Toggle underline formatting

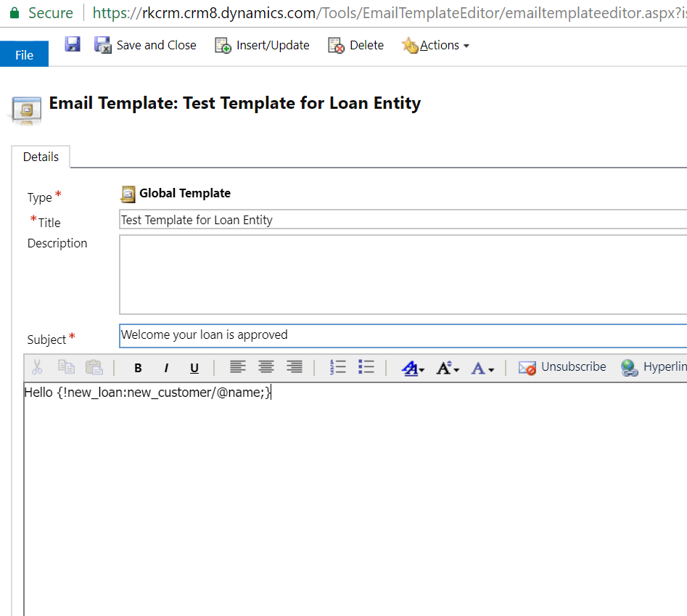click(x=194, y=368)
